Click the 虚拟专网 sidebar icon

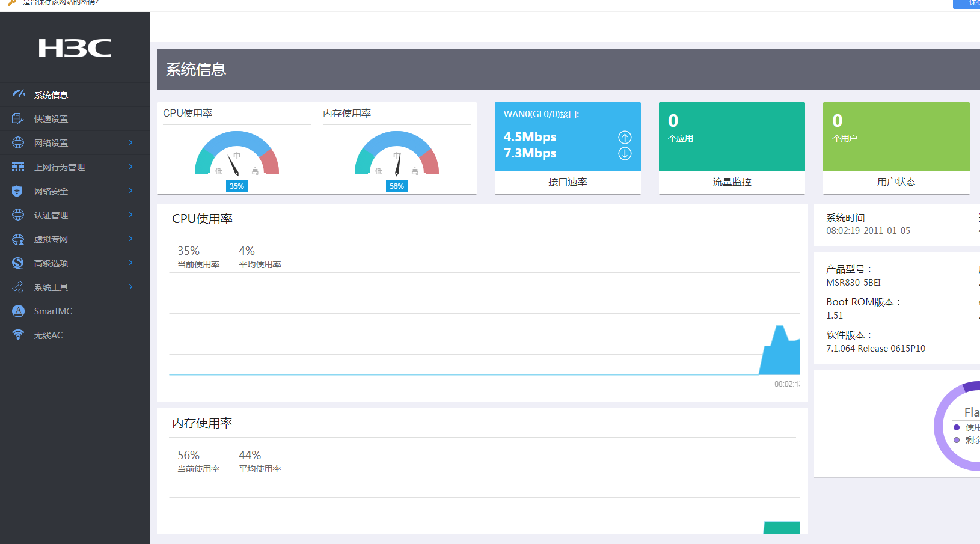[18, 239]
